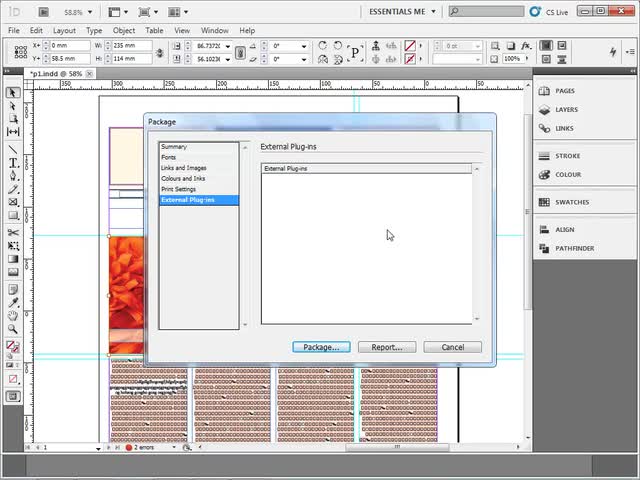
Task: Open the Object menu
Action: tap(124, 31)
